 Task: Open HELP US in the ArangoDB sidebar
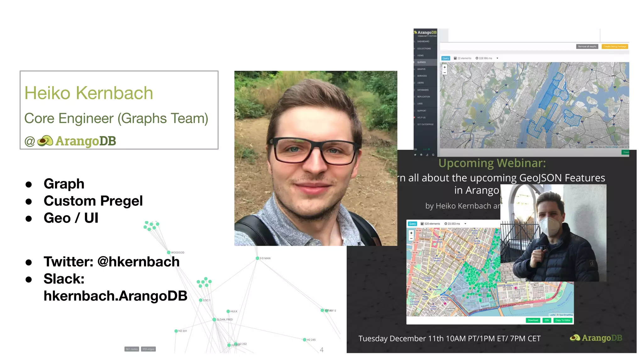tap(421, 118)
